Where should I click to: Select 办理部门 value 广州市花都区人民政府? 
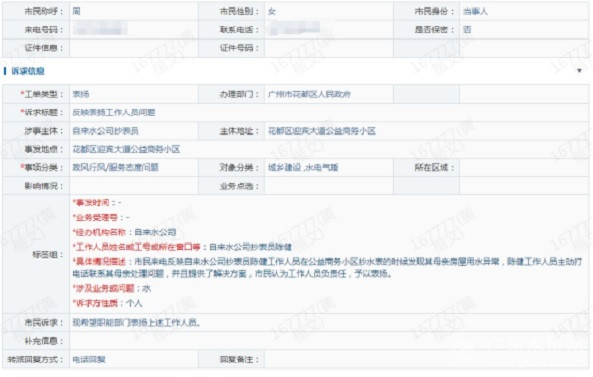(309, 94)
